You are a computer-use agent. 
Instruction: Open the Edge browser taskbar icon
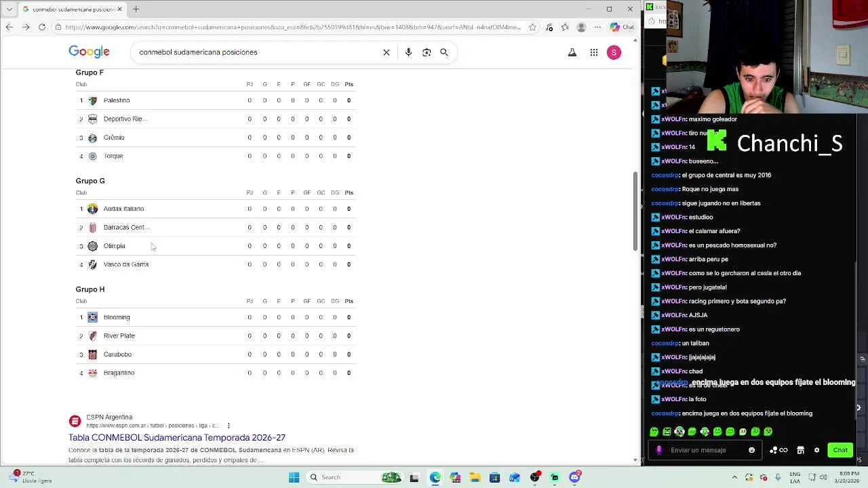(435, 477)
